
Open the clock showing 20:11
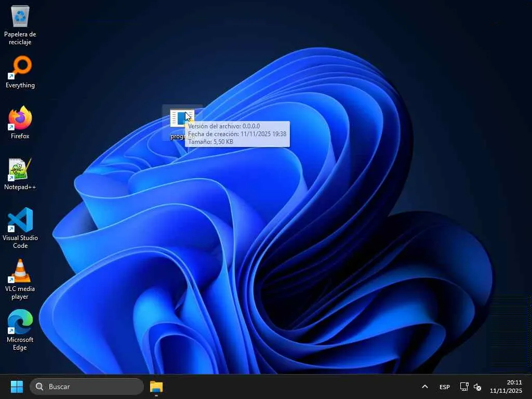click(506, 387)
